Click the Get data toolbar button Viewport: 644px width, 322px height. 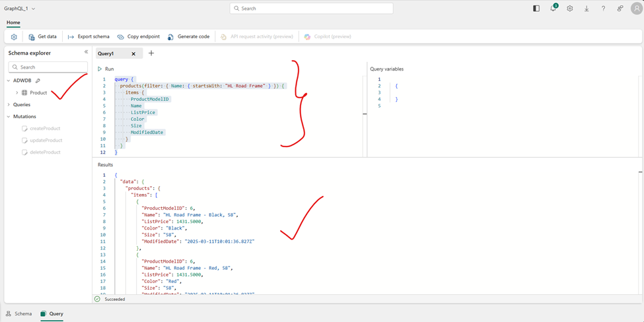pos(42,37)
